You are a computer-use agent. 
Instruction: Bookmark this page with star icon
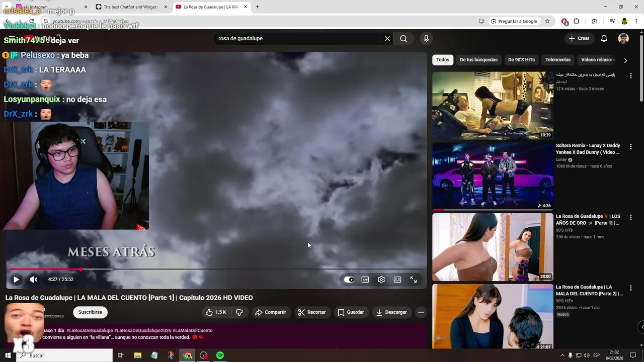547,21
